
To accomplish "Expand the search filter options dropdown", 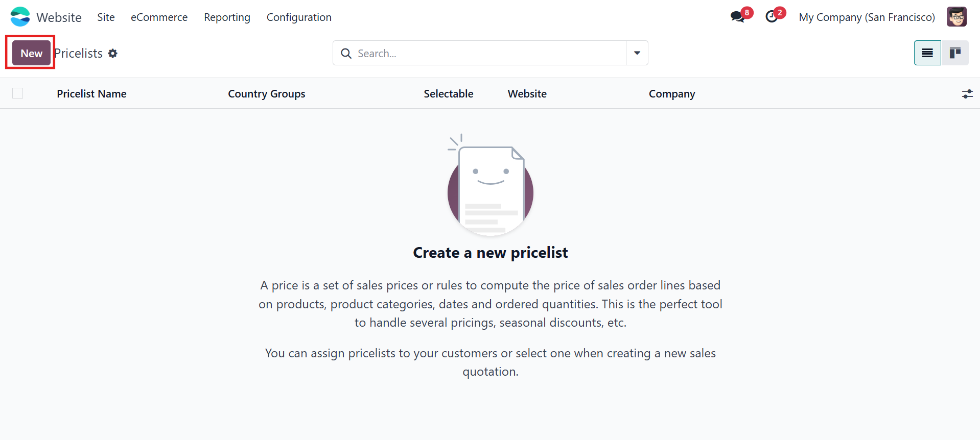I will 637,53.
